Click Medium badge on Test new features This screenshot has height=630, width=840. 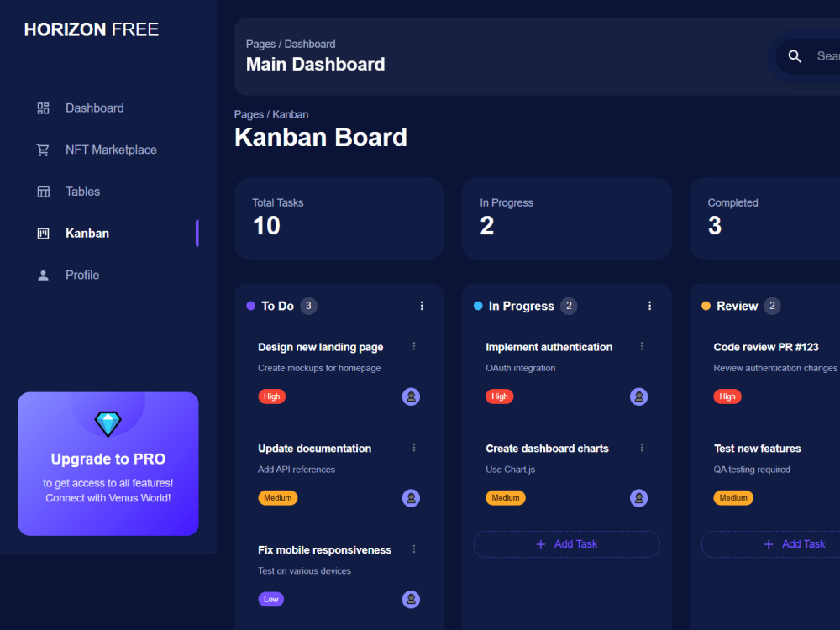click(x=732, y=497)
